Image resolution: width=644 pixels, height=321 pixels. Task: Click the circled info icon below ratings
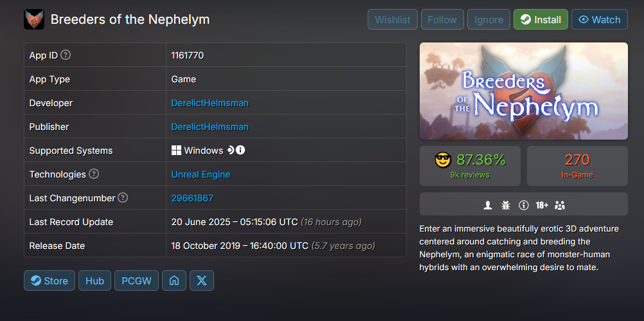click(524, 205)
